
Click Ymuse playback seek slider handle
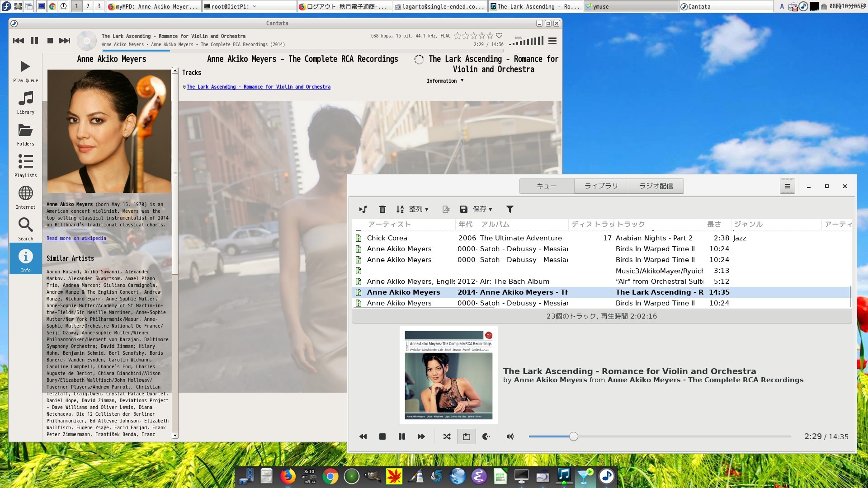pos(573,436)
